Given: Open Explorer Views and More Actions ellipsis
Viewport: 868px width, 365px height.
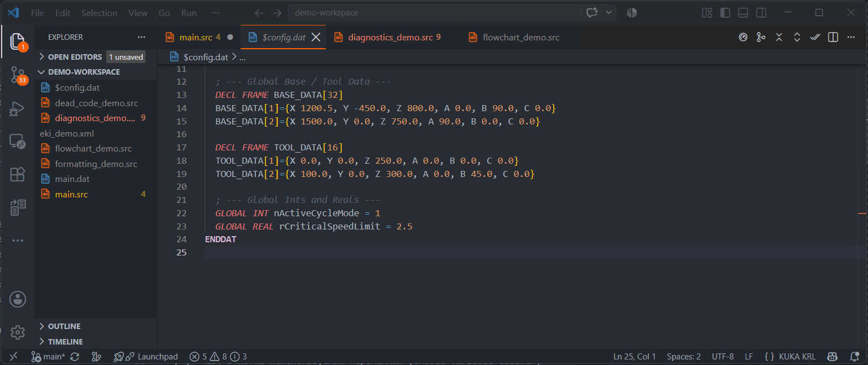Looking at the screenshot, I should point(142,37).
